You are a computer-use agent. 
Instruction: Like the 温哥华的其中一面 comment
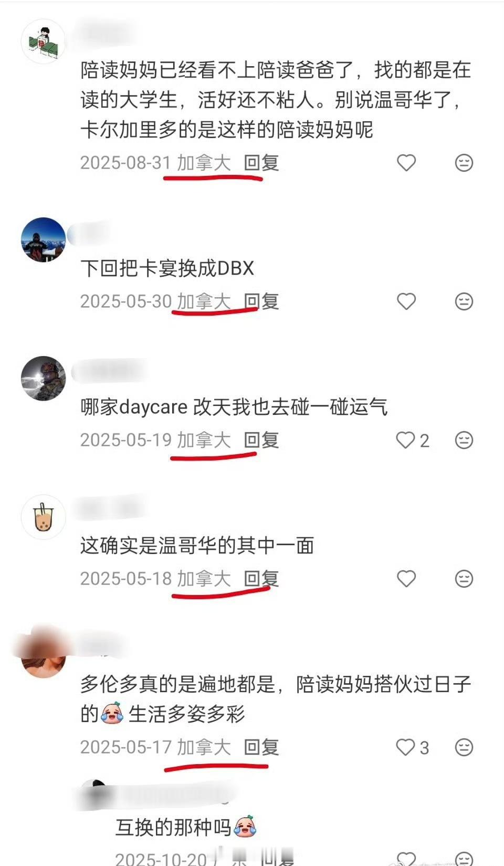click(406, 579)
